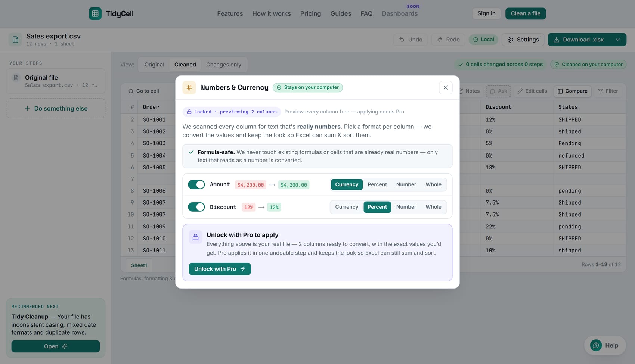Open Features in top navigation
Screen dimensions: 635x364
point(230,13)
